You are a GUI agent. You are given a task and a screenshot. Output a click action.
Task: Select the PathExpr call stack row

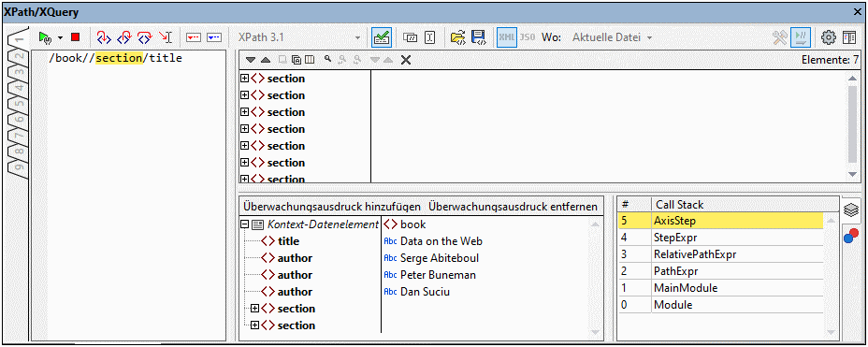[x=720, y=271]
